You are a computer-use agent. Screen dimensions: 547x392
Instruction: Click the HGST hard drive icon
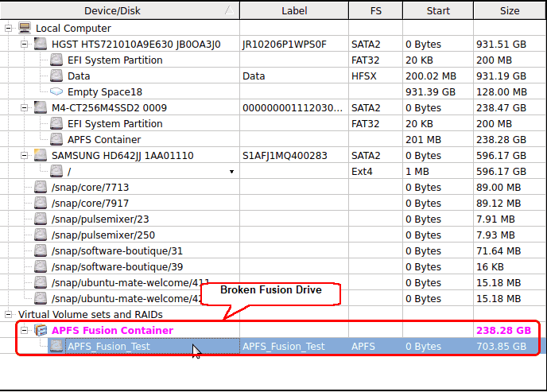pos(41,44)
